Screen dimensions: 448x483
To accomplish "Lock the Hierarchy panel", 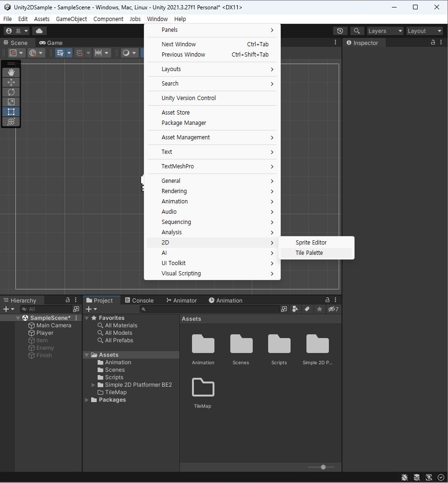I will [68, 300].
